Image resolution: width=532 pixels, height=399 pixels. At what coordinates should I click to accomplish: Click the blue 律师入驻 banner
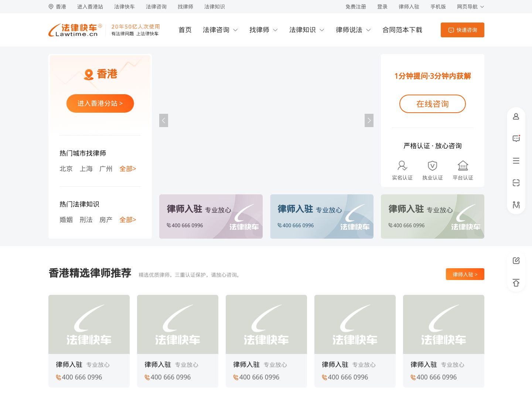[322, 216]
